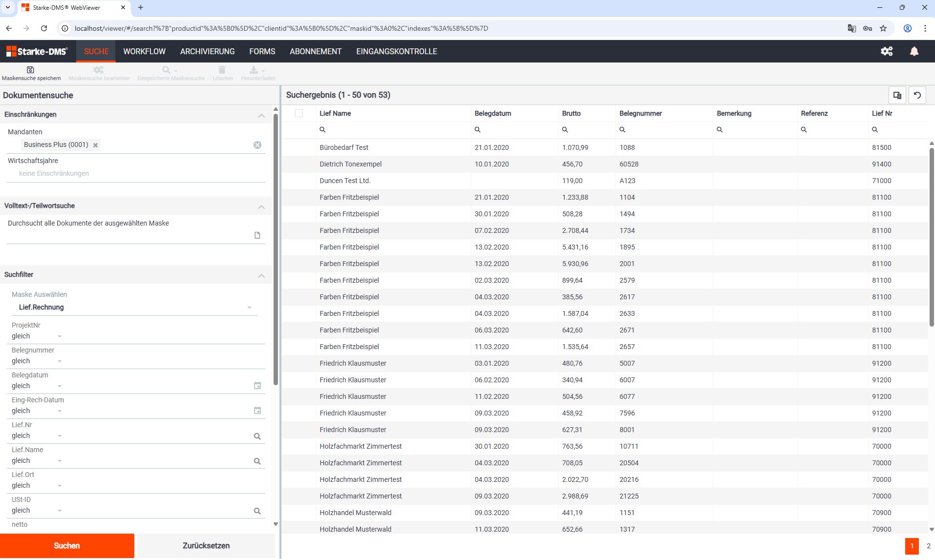This screenshot has height=560, width=935.
Task: Click the results table vertical scrollbar
Action: pos(931,237)
